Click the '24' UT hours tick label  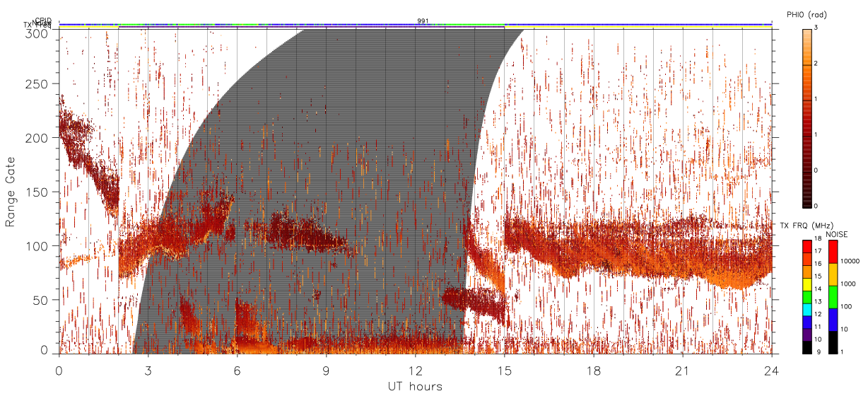[x=771, y=371]
